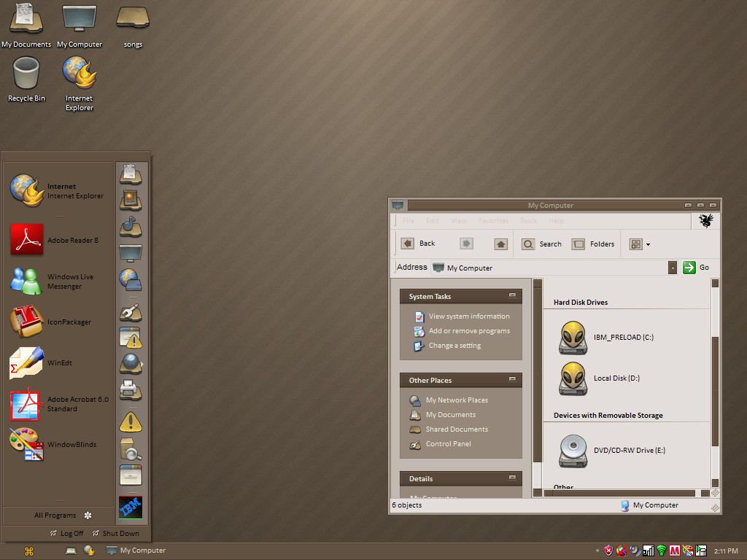Open the printer icon in start menu sidebar

[x=131, y=391]
